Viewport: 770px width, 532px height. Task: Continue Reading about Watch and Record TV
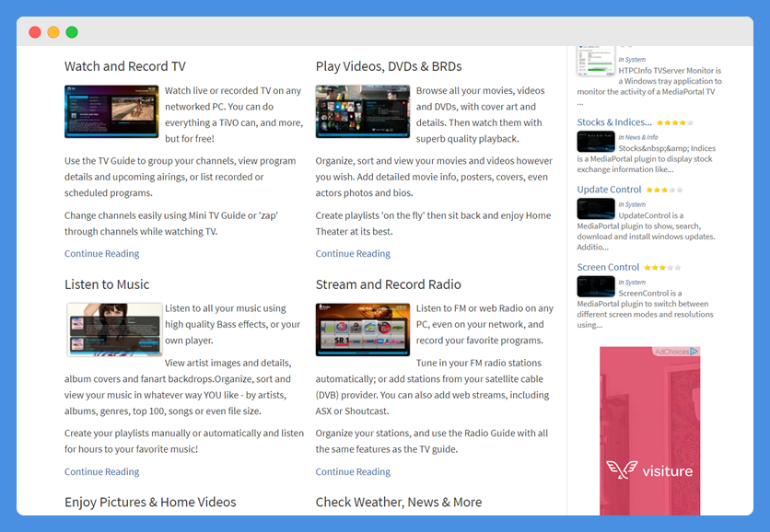click(x=102, y=254)
